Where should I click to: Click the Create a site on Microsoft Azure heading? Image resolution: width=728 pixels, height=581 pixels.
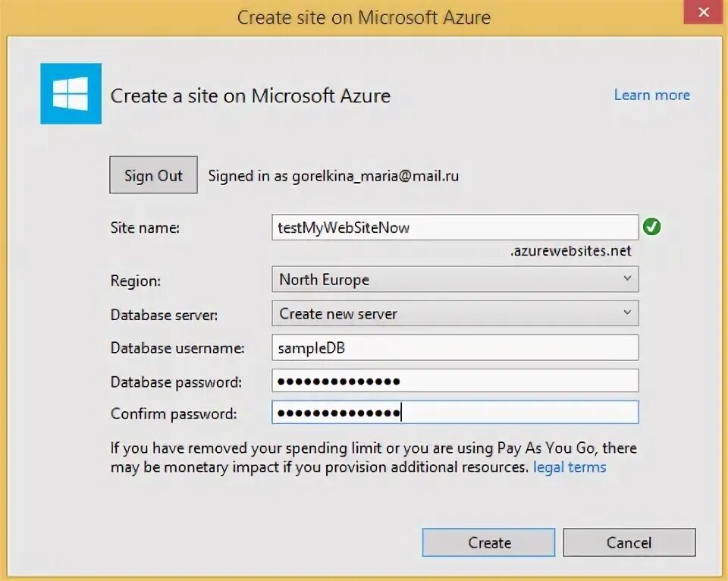pyautogui.click(x=250, y=96)
